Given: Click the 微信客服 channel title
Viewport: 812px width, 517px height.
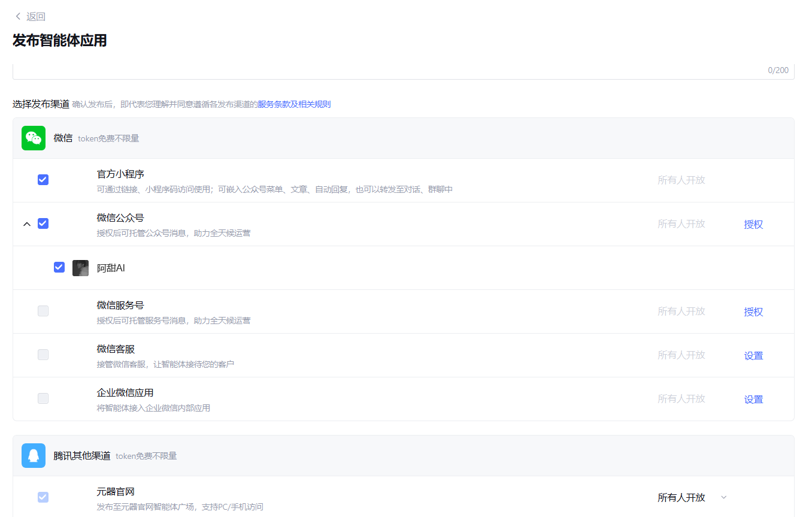Looking at the screenshot, I should 116,349.
